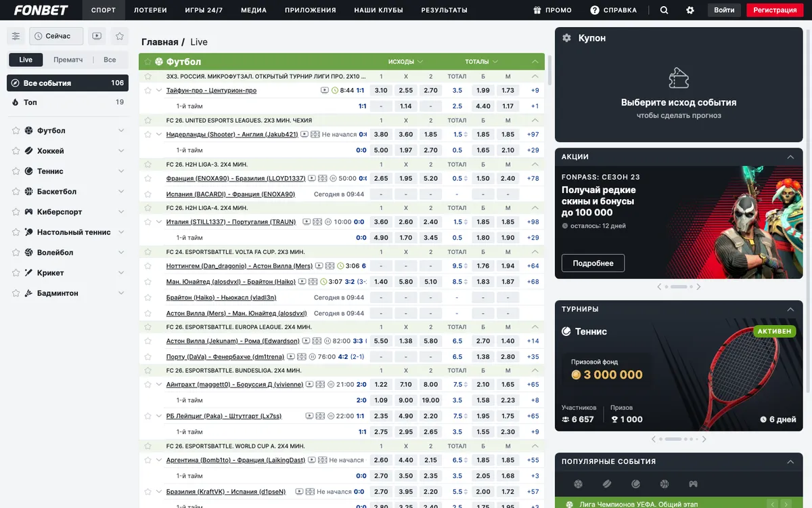Viewport: 812px width, 508px height.
Task: Select gamepad esports icon in Популярные события
Action: point(693,484)
